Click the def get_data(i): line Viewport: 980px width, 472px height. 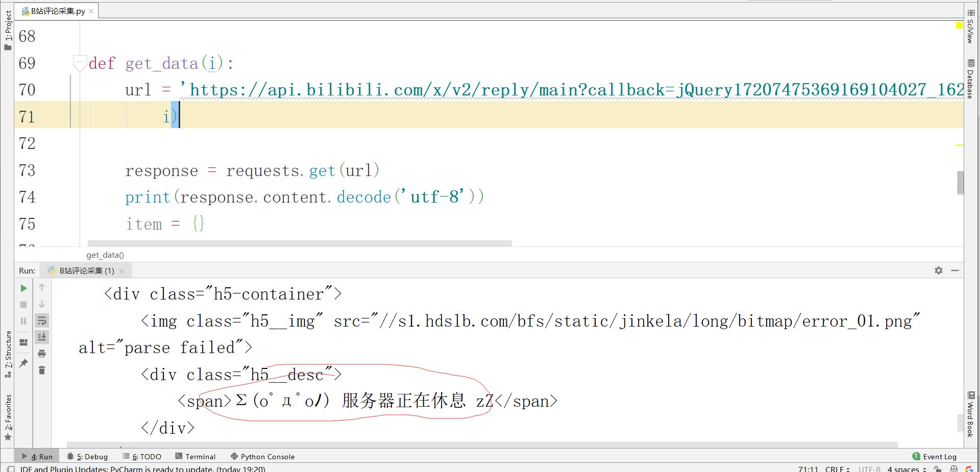(161, 63)
